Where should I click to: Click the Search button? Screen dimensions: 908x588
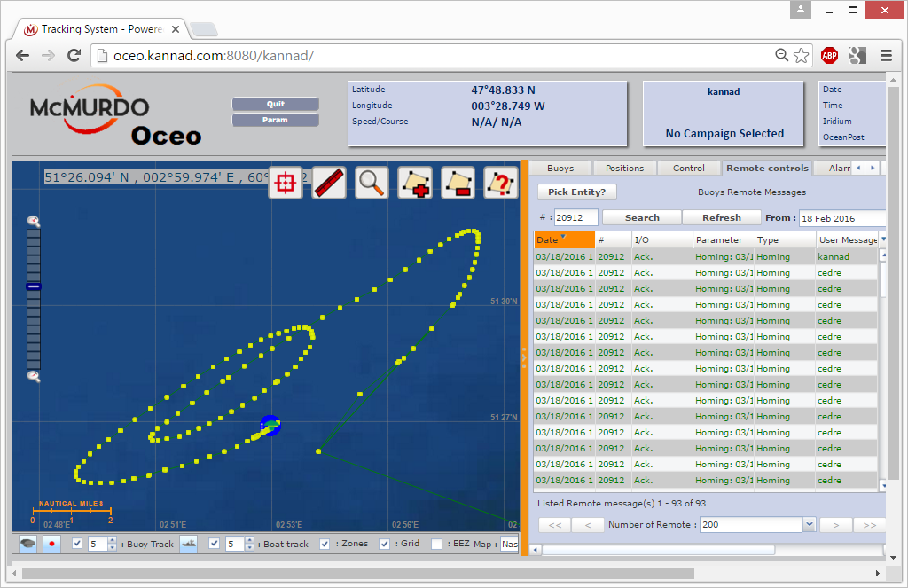pos(642,217)
